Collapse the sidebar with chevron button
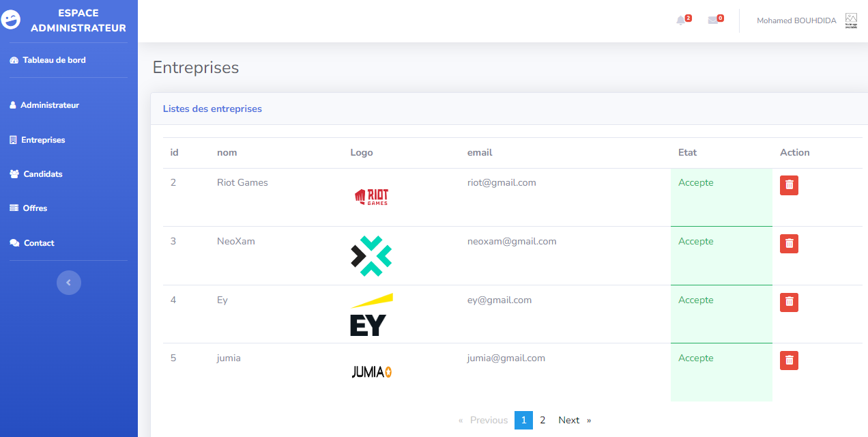 pos(68,283)
